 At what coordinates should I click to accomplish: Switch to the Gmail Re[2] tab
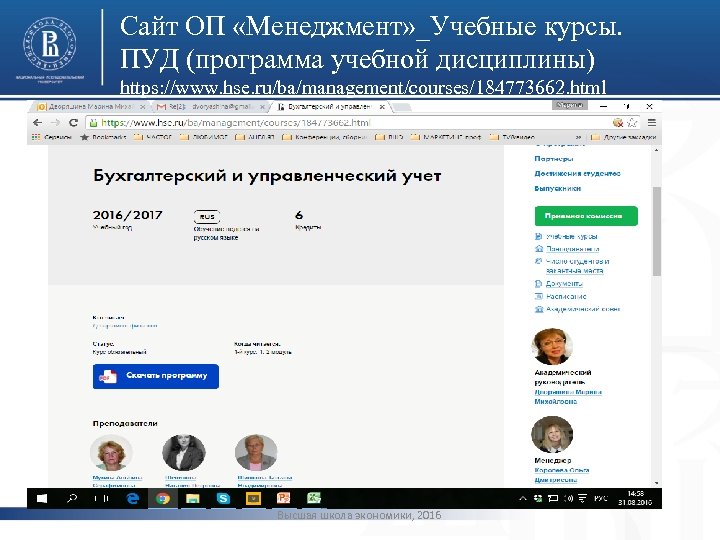(x=209, y=107)
